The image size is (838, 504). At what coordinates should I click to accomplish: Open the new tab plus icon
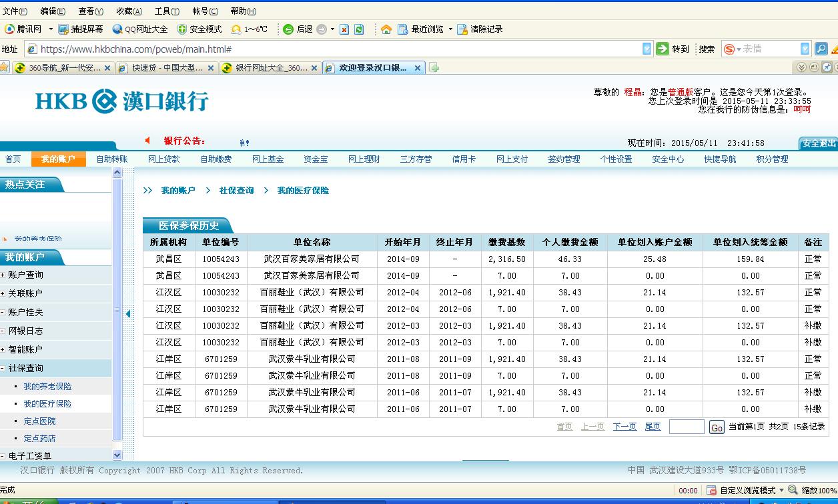[x=434, y=68]
